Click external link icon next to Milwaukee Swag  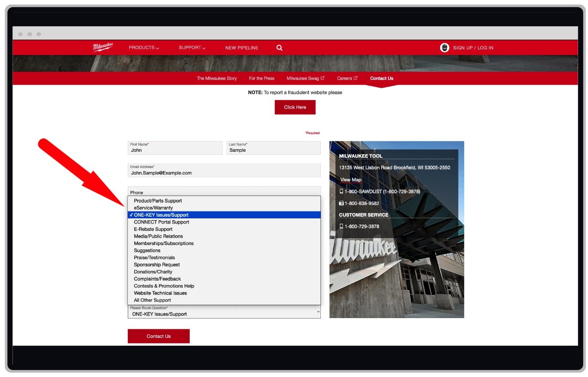coord(323,78)
